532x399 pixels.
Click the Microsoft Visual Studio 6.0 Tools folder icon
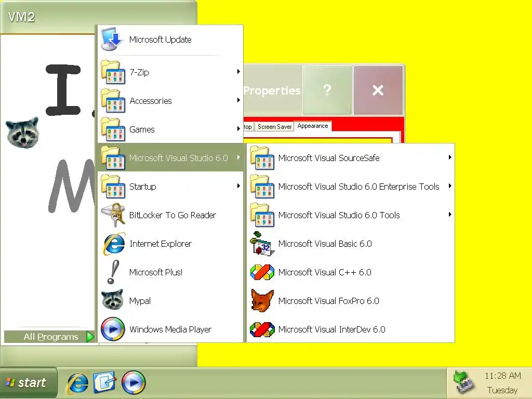click(x=262, y=215)
